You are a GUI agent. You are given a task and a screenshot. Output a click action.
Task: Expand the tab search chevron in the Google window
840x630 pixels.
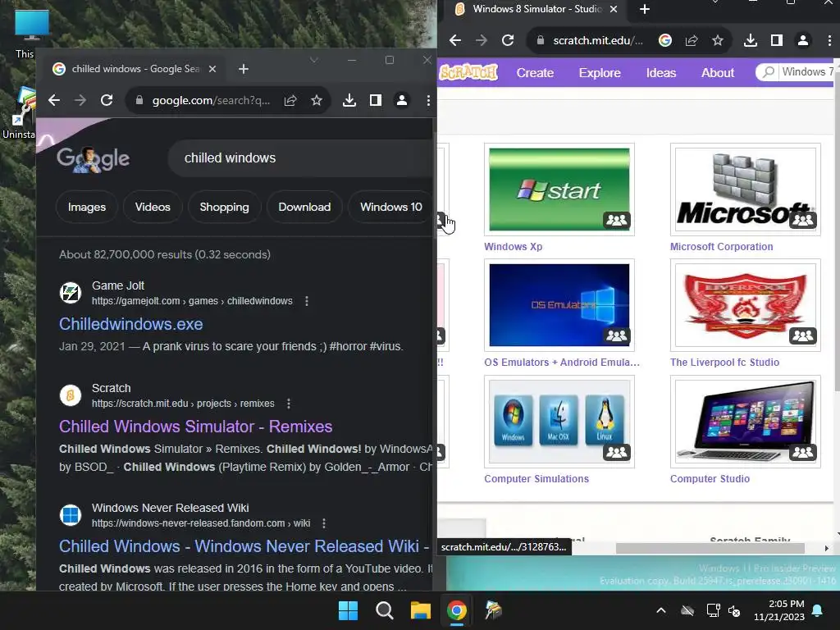[x=314, y=60]
